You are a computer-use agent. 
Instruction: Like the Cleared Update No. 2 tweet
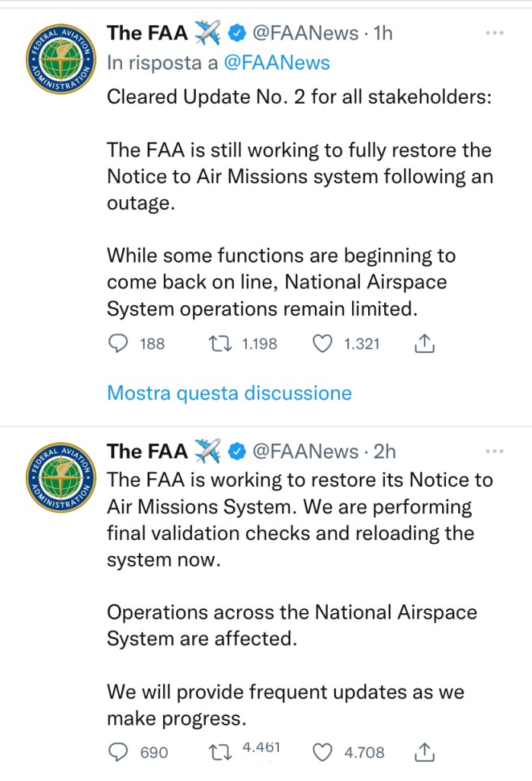324,344
